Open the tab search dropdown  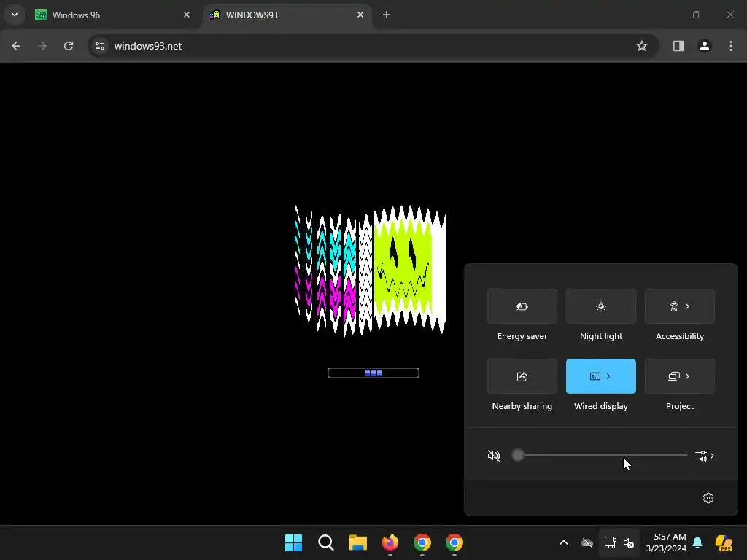click(x=15, y=15)
